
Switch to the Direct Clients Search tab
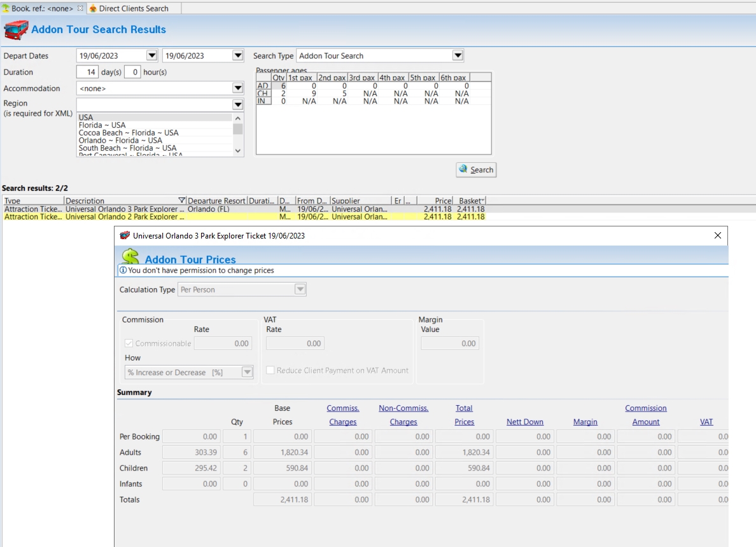point(134,8)
